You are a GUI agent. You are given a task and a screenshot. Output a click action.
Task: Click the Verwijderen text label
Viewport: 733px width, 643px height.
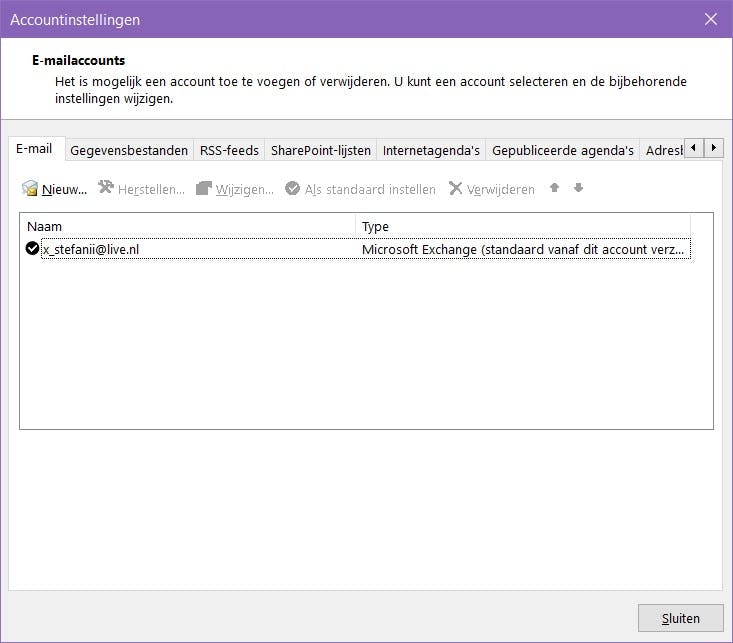click(x=501, y=189)
